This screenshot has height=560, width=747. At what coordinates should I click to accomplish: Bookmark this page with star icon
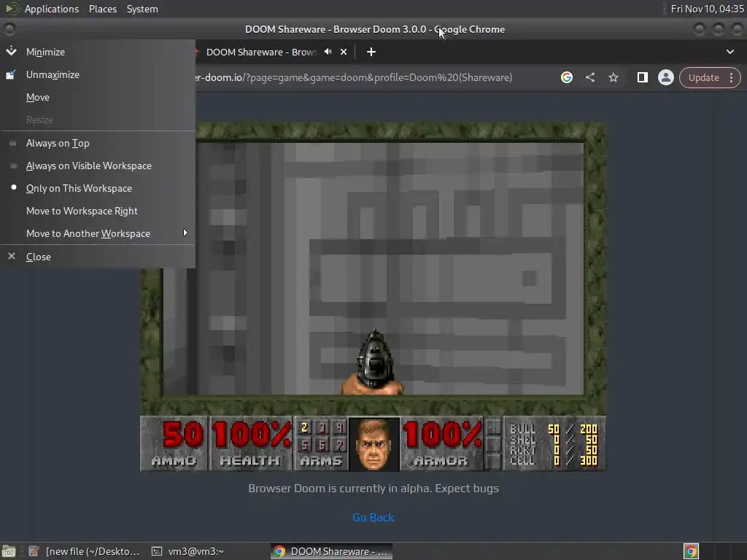pos(613,77)
